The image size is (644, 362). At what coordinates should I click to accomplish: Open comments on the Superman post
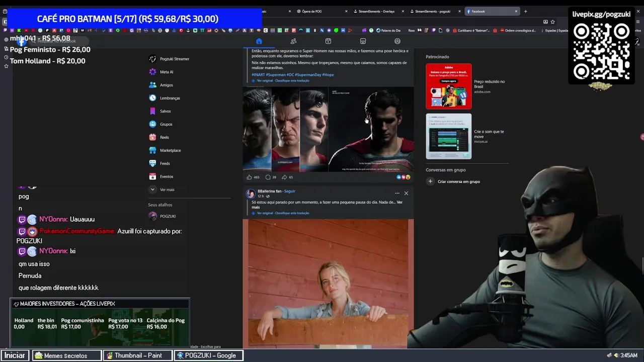pyautogui.click(x=271, y=177)
